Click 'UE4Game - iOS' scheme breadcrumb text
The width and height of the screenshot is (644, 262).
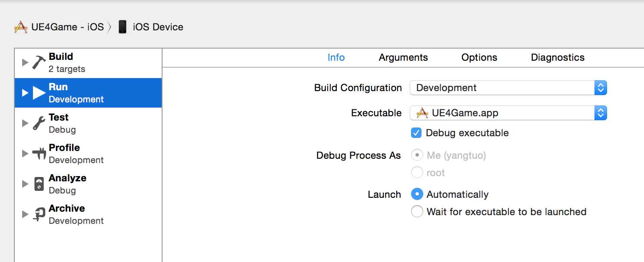67,27
